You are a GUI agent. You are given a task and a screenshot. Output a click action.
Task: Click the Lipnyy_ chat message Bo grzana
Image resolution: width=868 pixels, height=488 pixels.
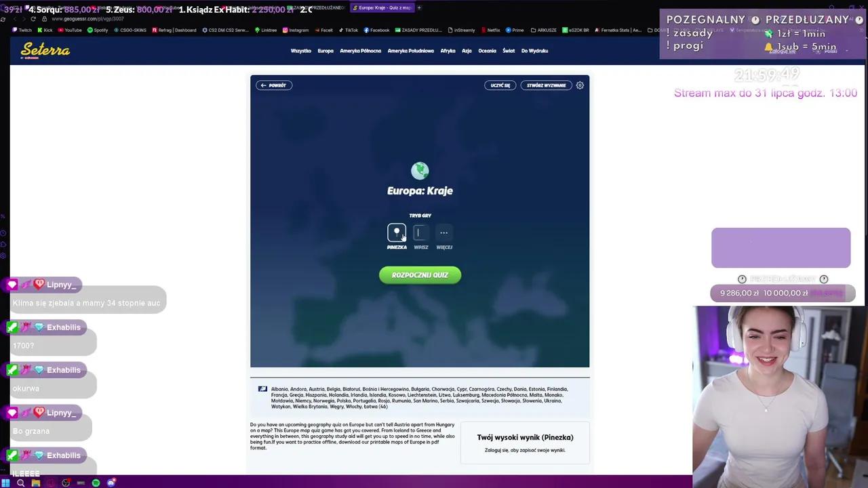(31, 431)
